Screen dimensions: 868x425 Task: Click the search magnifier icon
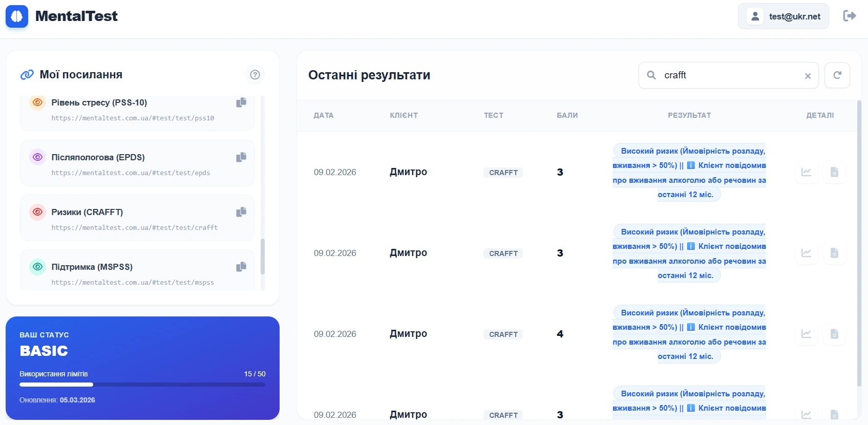tap(651, 75)
